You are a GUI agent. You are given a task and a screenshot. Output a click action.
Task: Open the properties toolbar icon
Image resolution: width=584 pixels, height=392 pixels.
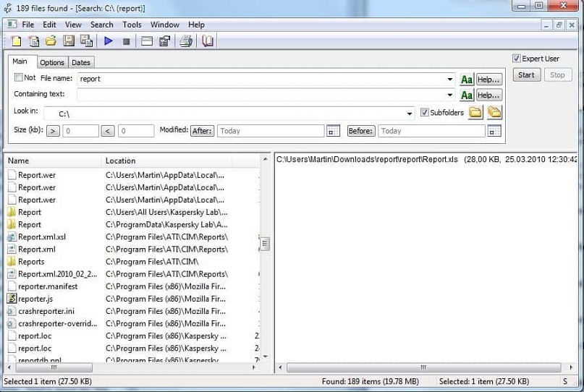point(164,41)
